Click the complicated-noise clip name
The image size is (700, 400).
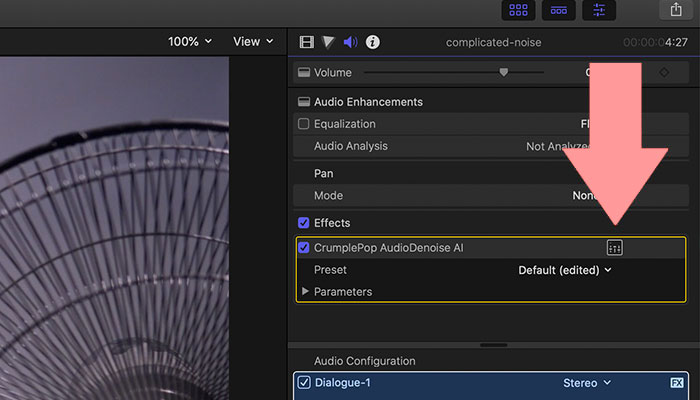(x=493, y=42)
